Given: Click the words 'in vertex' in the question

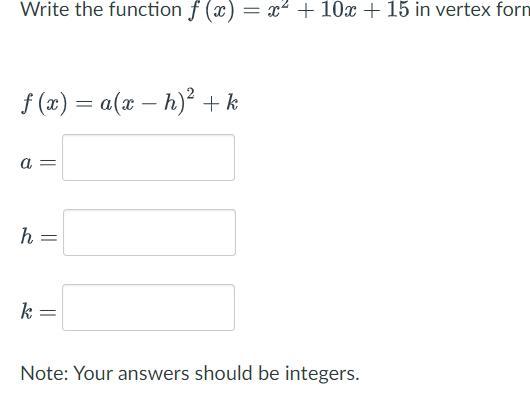Looking at the screenshot, I should click(453, 9).
